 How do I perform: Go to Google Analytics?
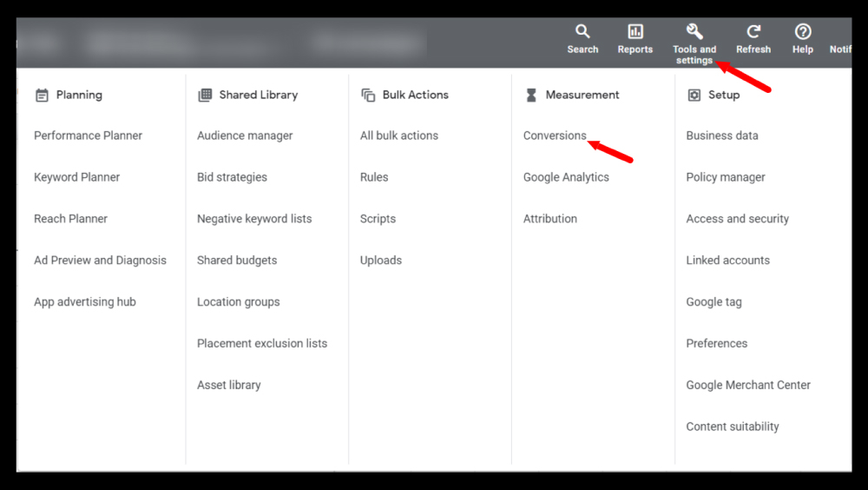tap(566, 177)
